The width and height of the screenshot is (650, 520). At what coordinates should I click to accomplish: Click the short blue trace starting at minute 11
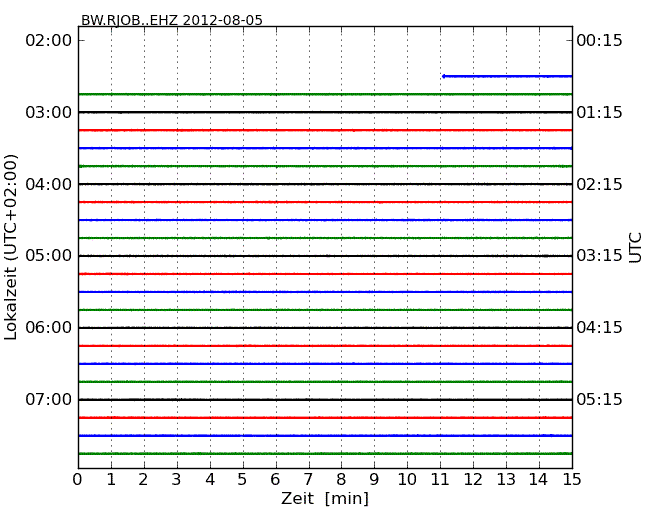[507, 76]
